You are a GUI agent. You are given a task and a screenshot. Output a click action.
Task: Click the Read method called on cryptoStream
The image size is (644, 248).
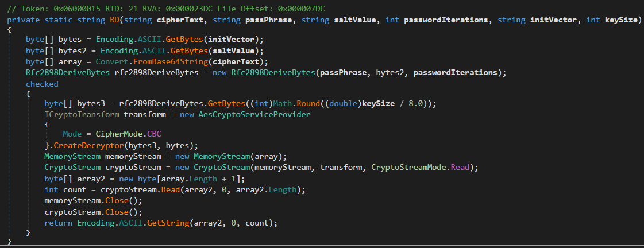(x=170, y=190)
